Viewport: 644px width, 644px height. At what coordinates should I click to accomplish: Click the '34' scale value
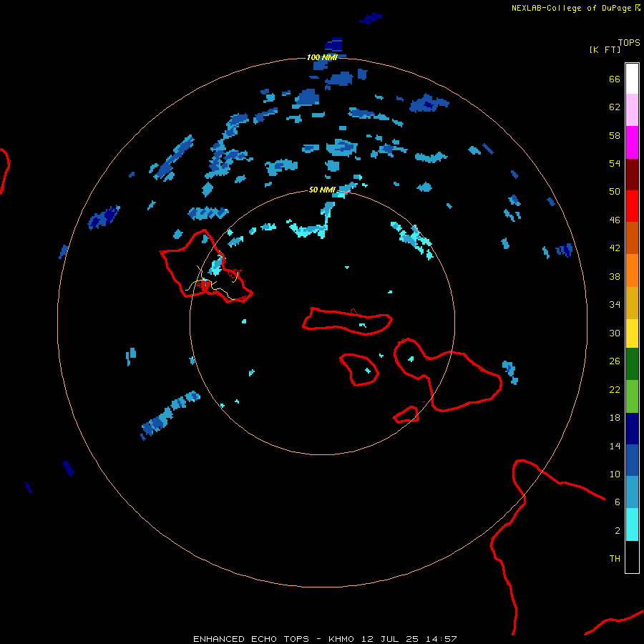615,305
